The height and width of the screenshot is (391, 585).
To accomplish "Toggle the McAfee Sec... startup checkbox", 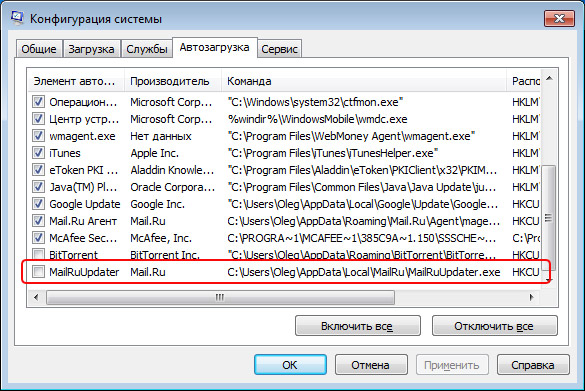I will 38,238.
